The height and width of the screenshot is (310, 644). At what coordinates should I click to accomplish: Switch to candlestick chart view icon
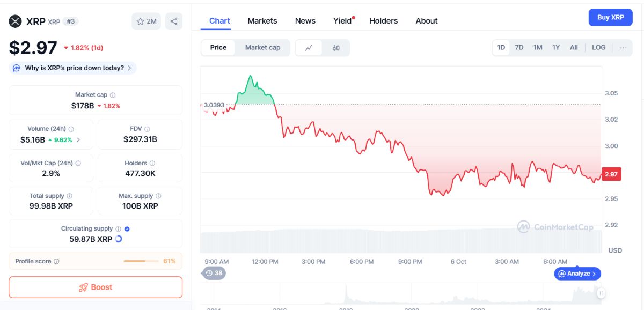click(x=336, y=48)
